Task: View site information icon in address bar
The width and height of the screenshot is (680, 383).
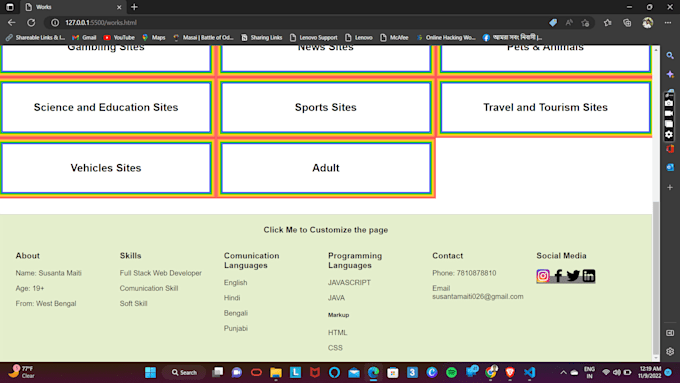Action: pyautogui.click(x=55, y=23)
